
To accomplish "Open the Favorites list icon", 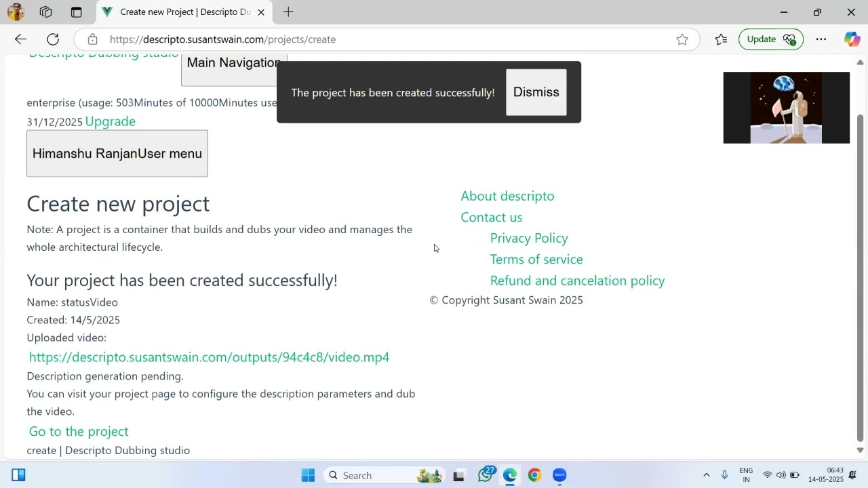I will click(721, 39).
